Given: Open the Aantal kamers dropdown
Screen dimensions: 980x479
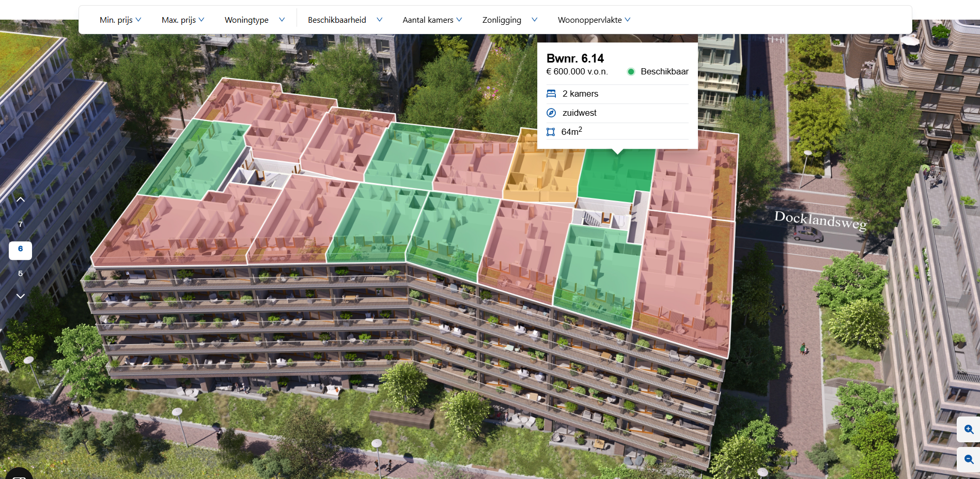Looking at the screenshot, I should pyautogui.click(x=432, y=20).
